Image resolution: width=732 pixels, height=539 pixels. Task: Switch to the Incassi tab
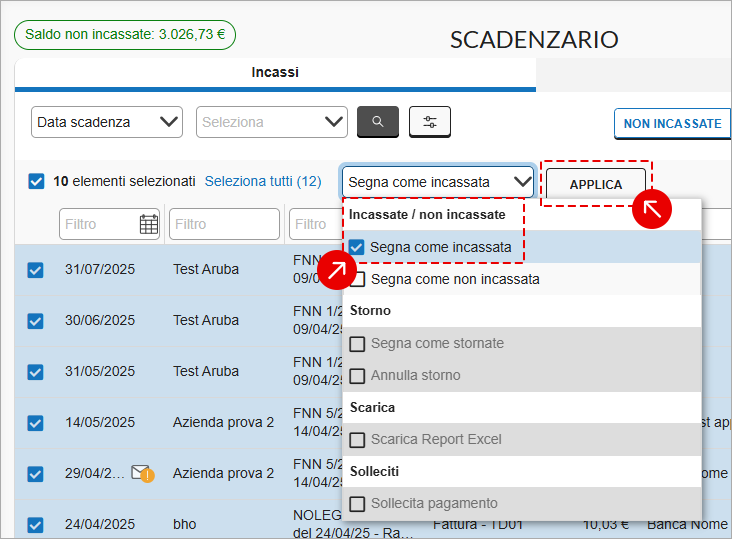[x=275, y=72]
